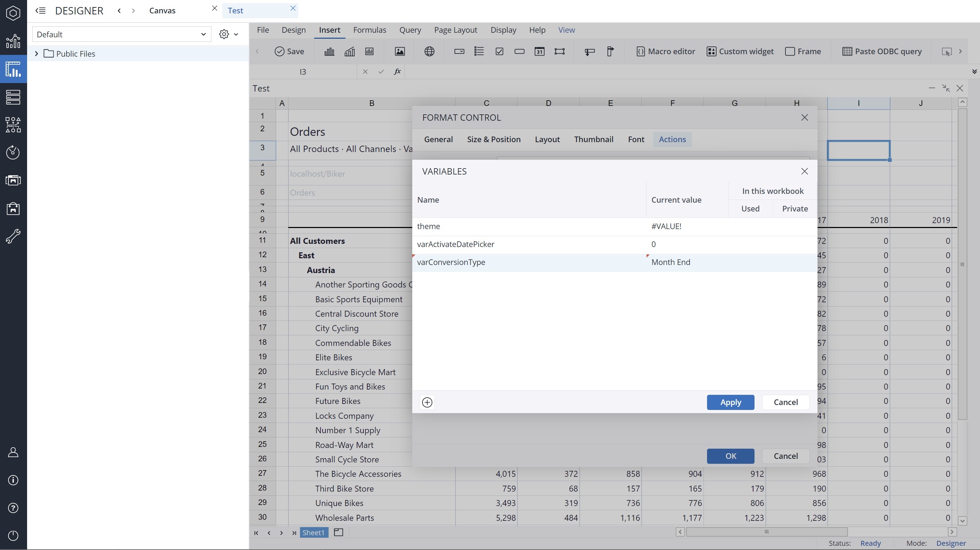Open the Macro editor

(666, 51)
